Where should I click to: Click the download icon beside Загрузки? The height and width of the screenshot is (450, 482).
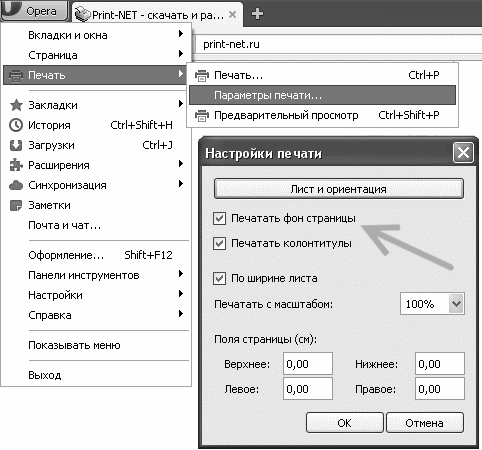coord(16,145)
